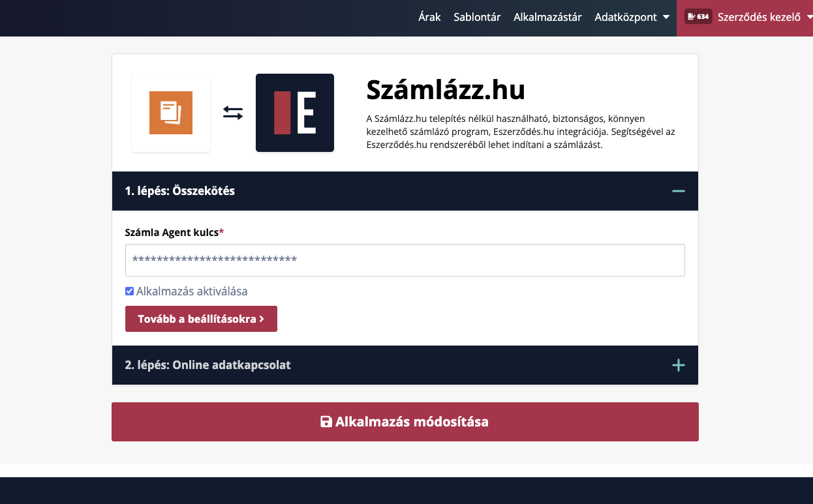Open the Adatközpont dropdown menu

point(626,17)
